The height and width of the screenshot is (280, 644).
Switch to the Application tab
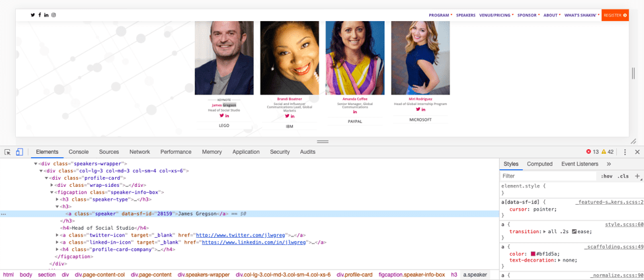(x=246, y=152)
